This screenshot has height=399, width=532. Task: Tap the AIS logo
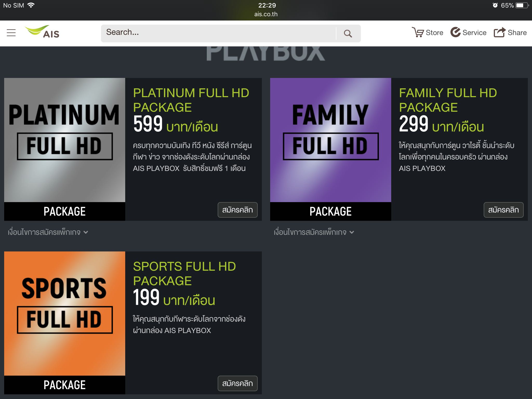pos(42,32)
